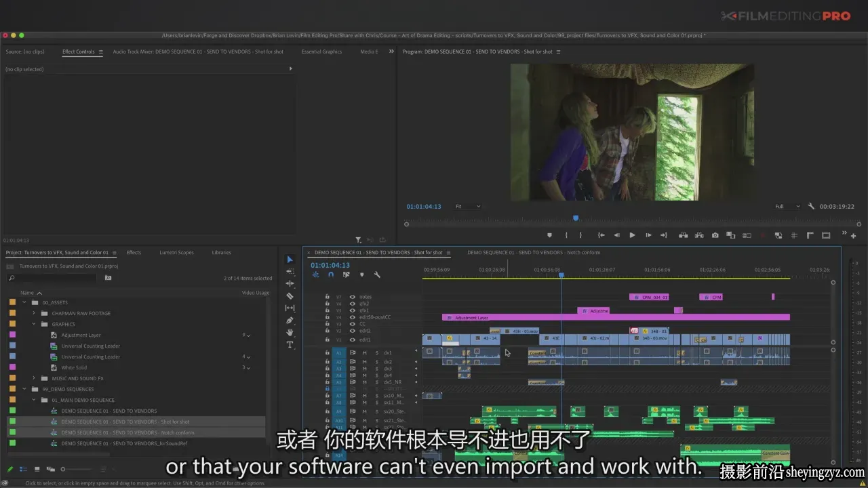Click Mark Out button in Program monitor
The image size is (868, 488).
coord(580,235)
